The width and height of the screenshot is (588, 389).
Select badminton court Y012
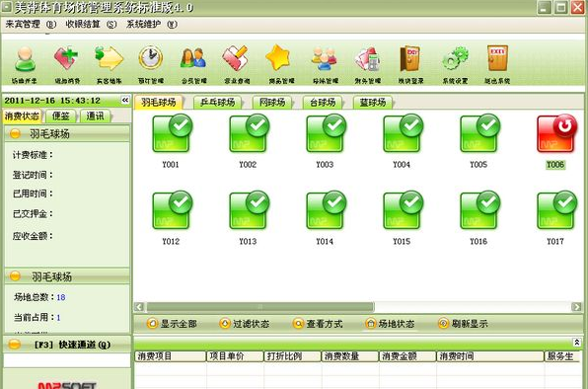(x=172, y=210)
